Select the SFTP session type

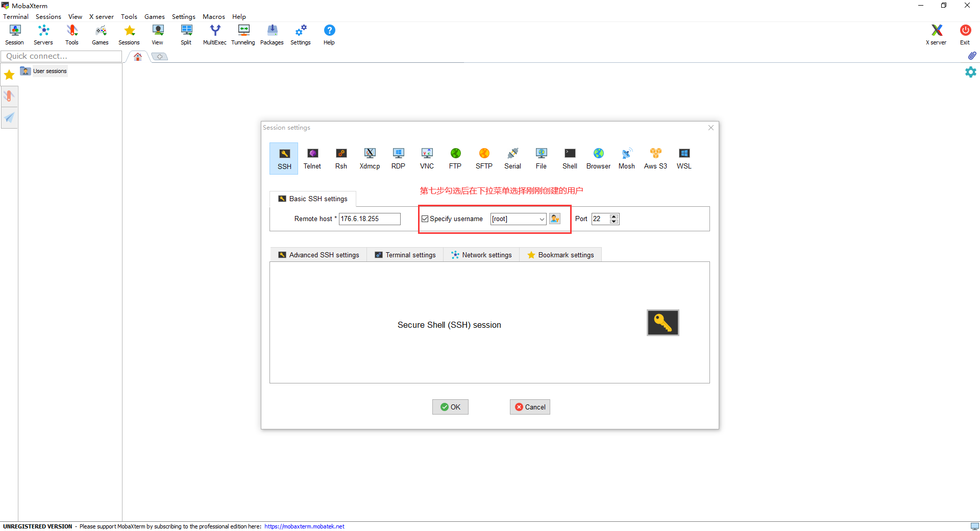[484, 159]
